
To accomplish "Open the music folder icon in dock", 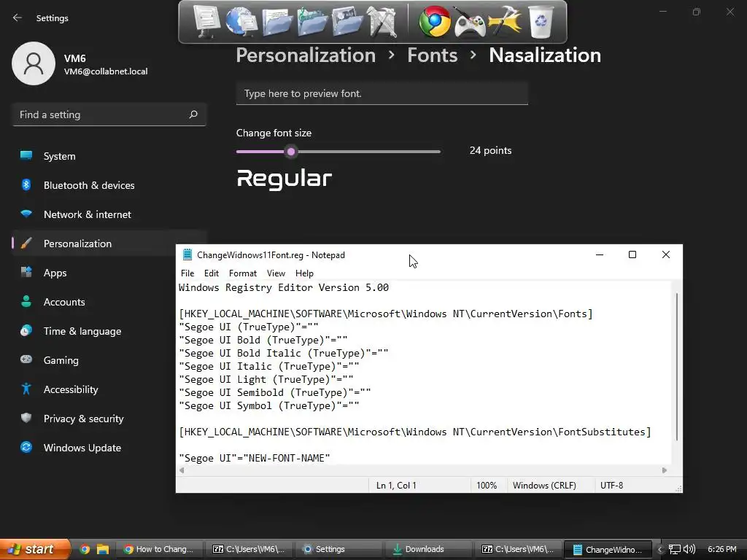I will pyautogui.click(x=312, y=23).
